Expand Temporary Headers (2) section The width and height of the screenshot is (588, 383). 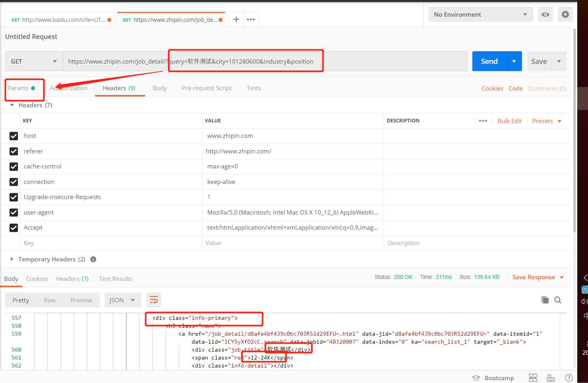(x=12, y=259)
